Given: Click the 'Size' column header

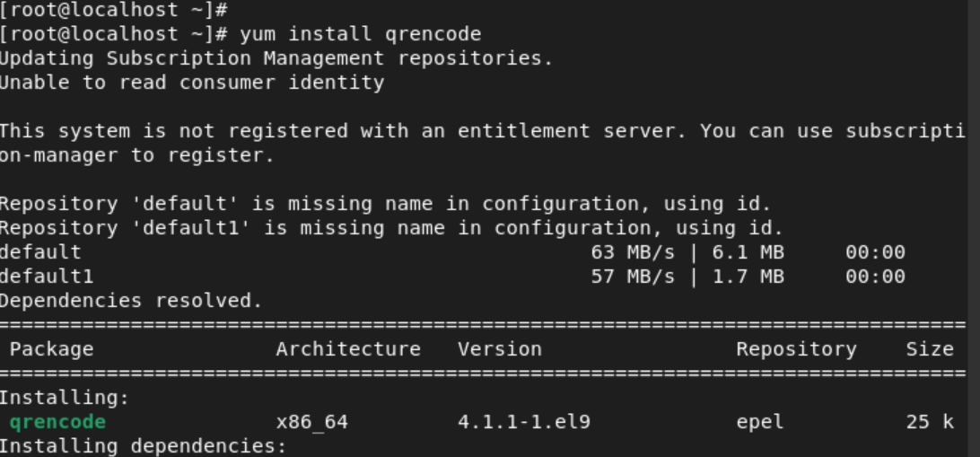Looking at the screenshot, I should (930, 349).
